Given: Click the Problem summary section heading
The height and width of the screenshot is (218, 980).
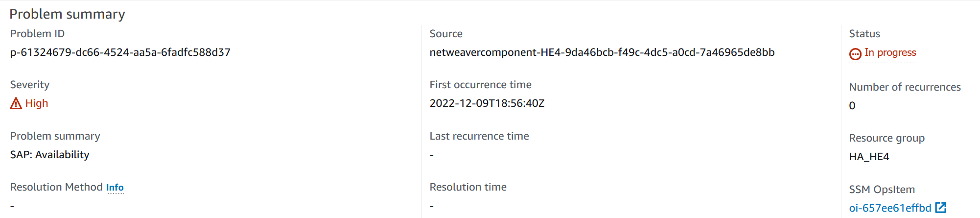Looking at the screenshot, I should pyautogui.click(x=68, y=14).
